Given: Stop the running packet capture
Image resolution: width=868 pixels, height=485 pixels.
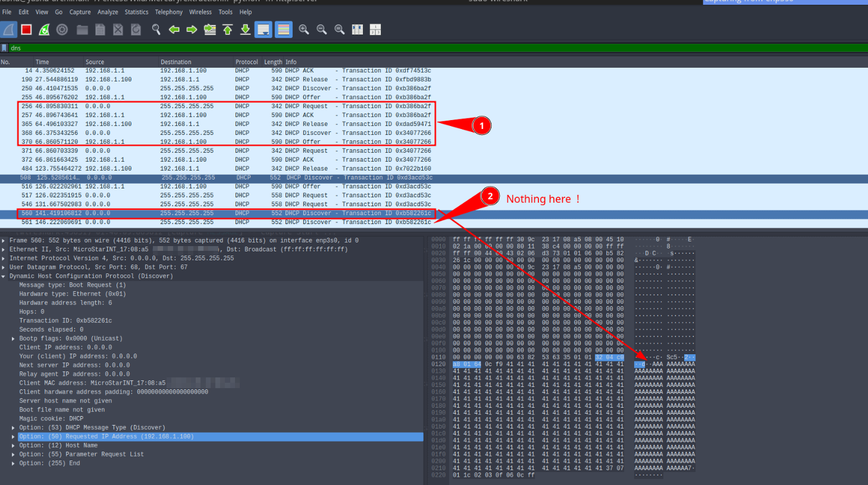Looking at the screenshot, I should pyautogui.click(x=26, y=30).
